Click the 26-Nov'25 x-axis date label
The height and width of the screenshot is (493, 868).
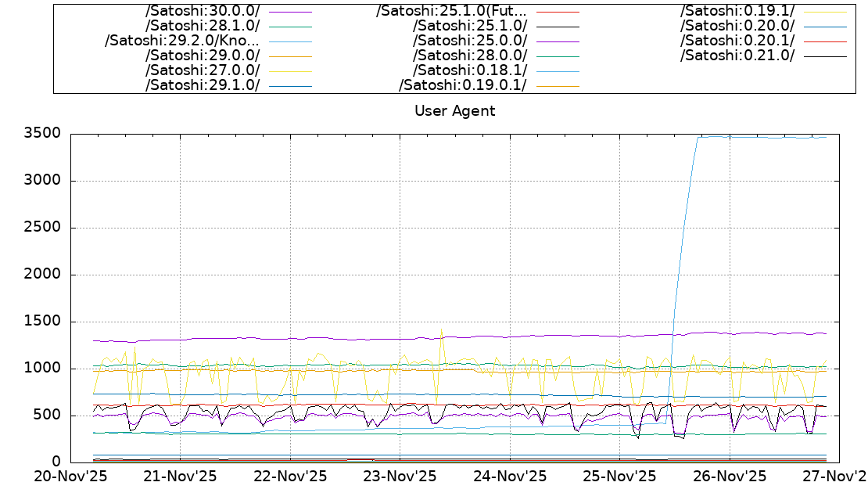[x=730, y=476]
